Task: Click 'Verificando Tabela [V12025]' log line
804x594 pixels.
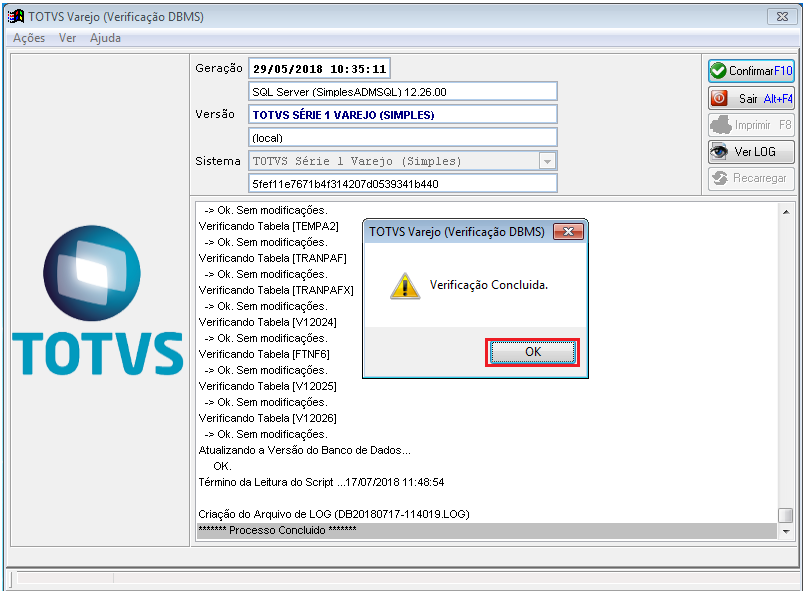Action: click(268, 386)
